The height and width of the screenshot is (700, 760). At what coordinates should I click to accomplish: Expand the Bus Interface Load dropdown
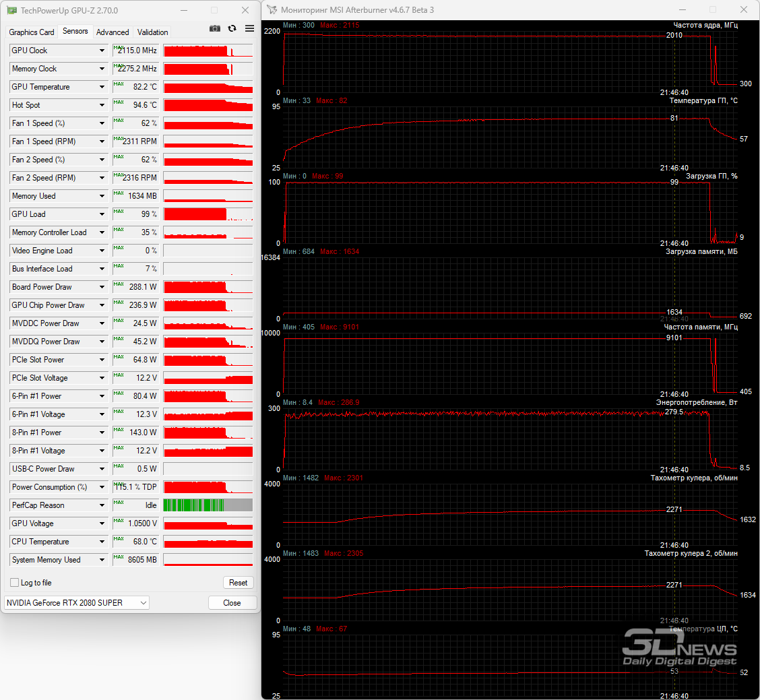102,269
